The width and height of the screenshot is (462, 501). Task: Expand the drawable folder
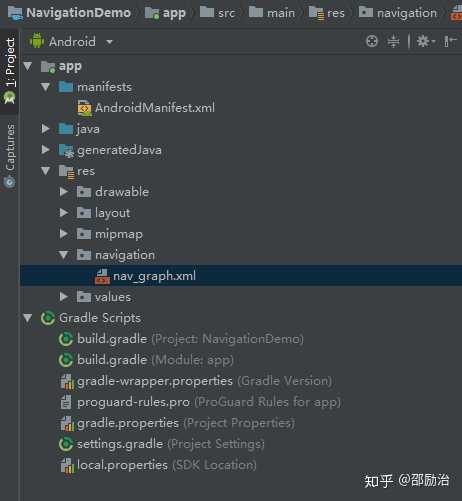click(x=64, y=192)
